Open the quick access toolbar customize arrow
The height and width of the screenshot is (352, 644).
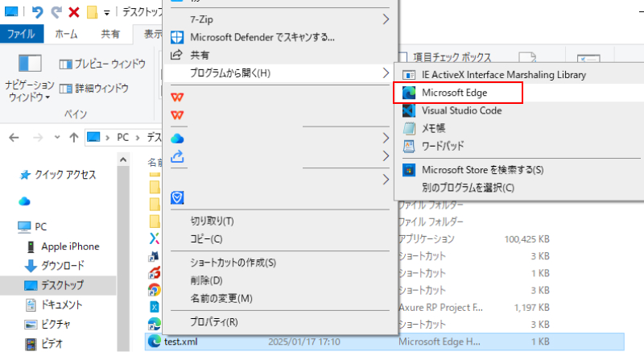[107, 13]
